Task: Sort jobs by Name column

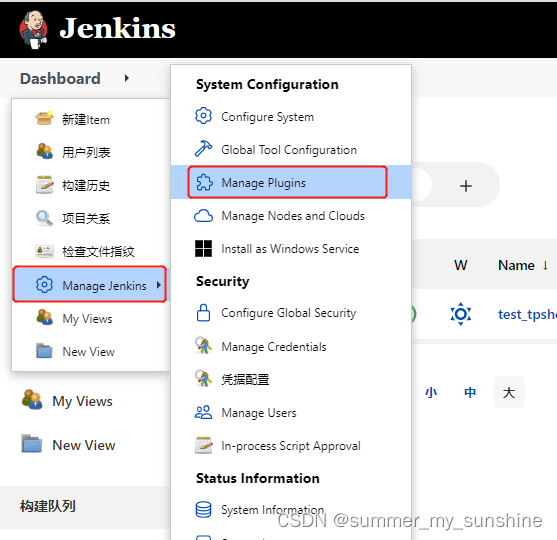Action: [523, 265]
